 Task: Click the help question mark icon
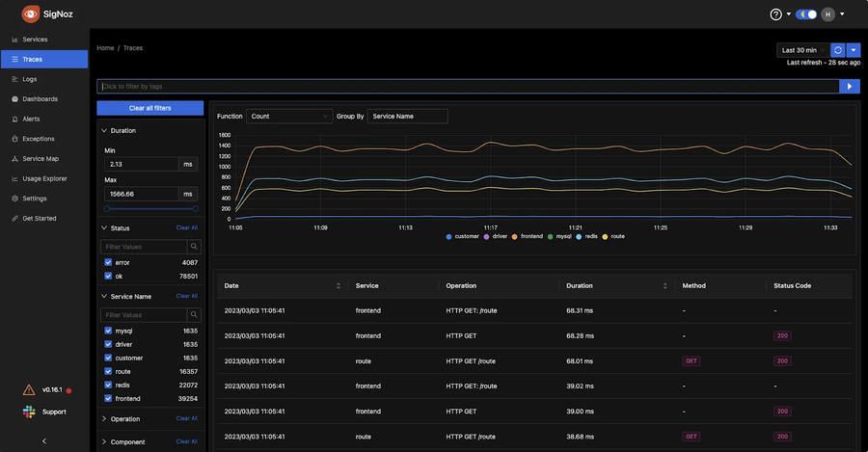click(x=775, y=14)
